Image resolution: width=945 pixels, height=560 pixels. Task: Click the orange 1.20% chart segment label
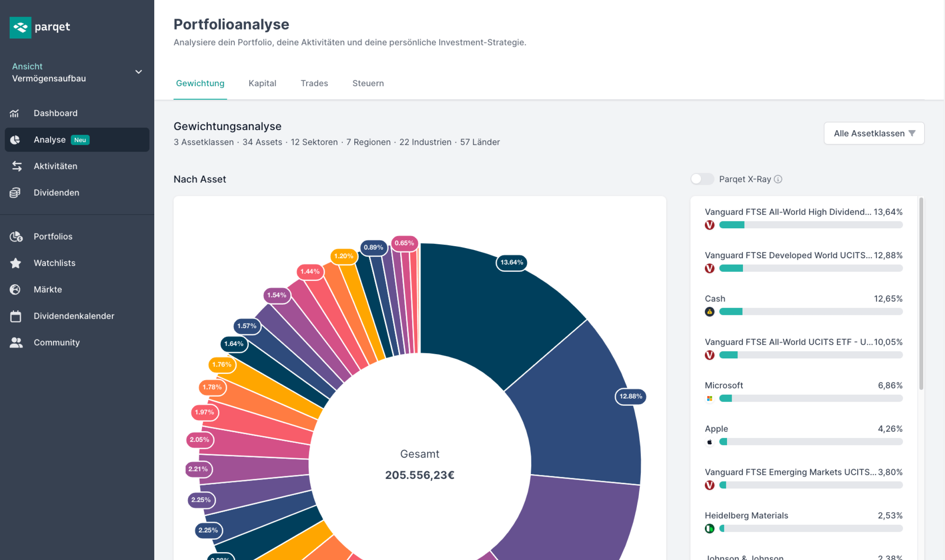pyautogui.click(x=343, y=256)
